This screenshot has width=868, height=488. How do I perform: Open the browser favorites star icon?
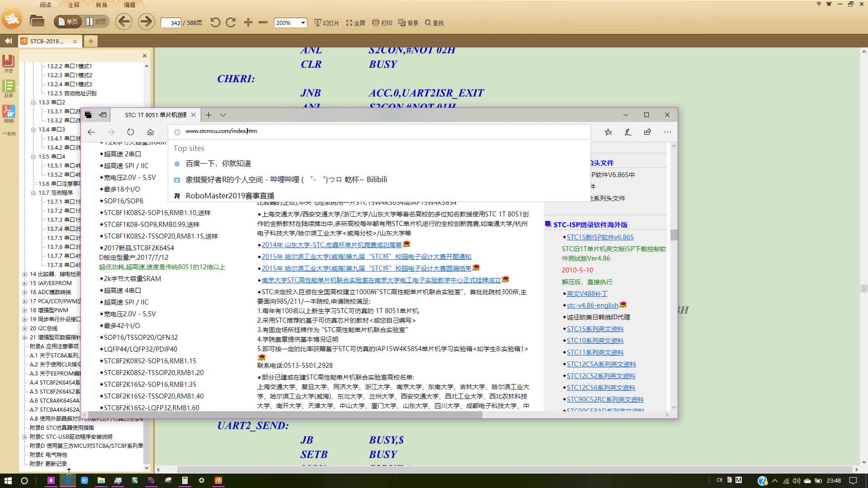(608, 132)
